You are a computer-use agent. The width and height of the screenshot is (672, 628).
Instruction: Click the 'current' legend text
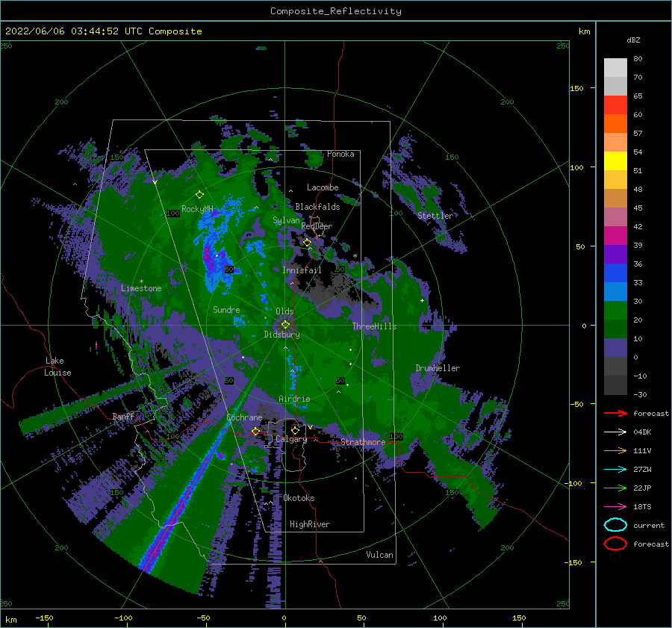(649, 525)
